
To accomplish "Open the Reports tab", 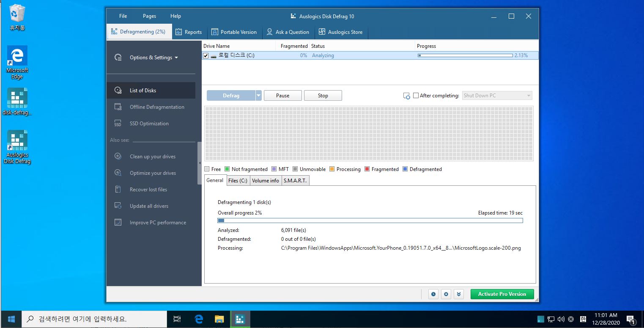I will (x=189, y=32).
